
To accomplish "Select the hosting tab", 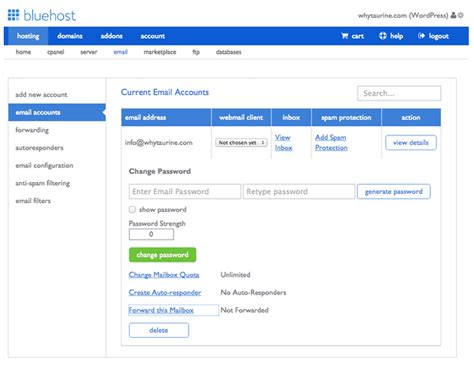I will click(x=28, y=36).
